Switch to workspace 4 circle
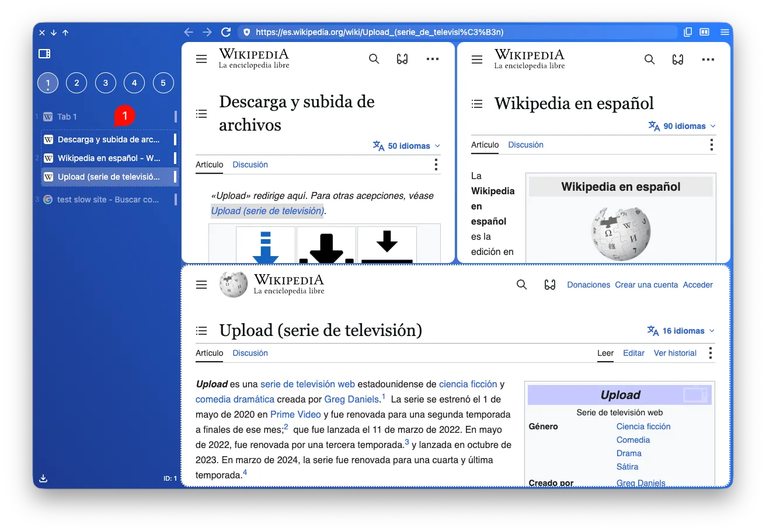Screen dimensions: 766x532 [x=134, y=83]
